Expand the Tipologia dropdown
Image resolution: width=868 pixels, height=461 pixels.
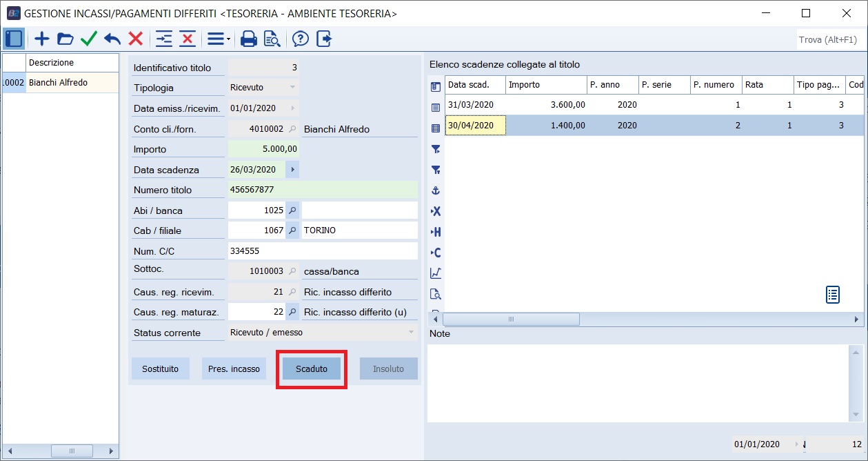coord(292,88)
